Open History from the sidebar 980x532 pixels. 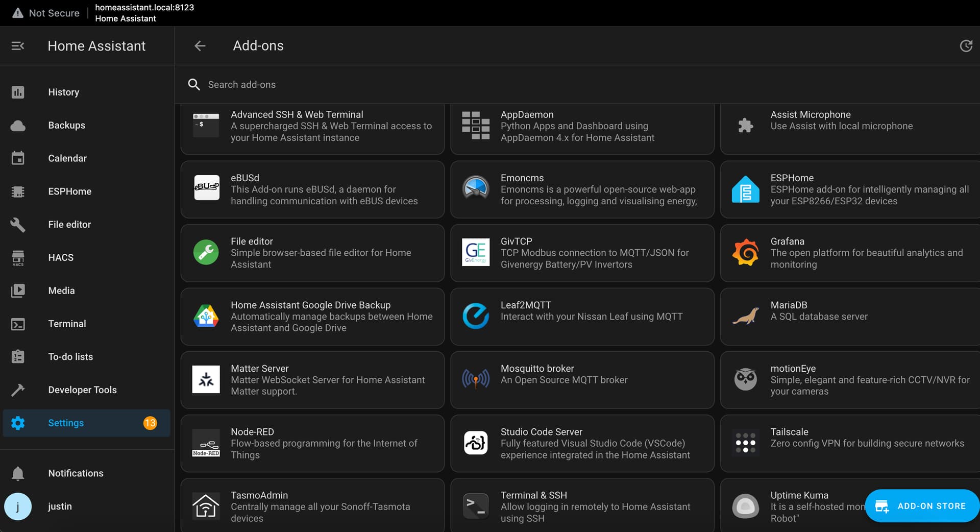click(87, 92)
